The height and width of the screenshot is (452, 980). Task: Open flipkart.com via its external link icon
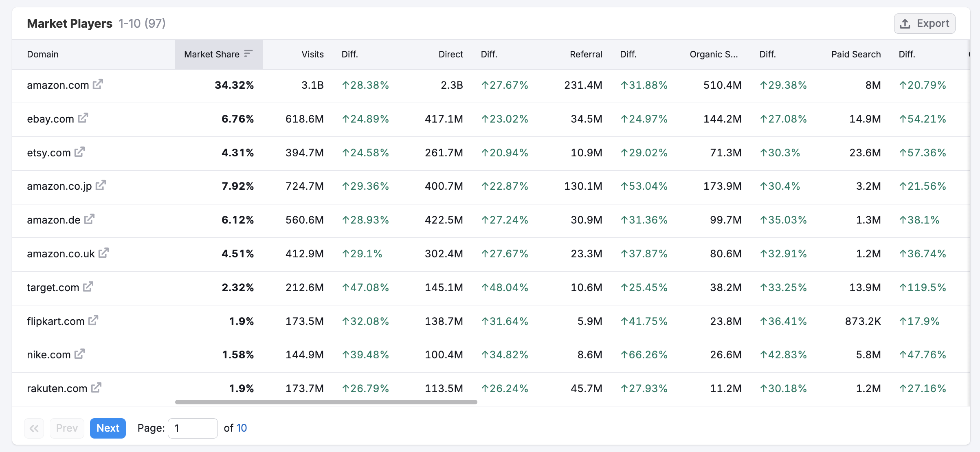[93, 320]
